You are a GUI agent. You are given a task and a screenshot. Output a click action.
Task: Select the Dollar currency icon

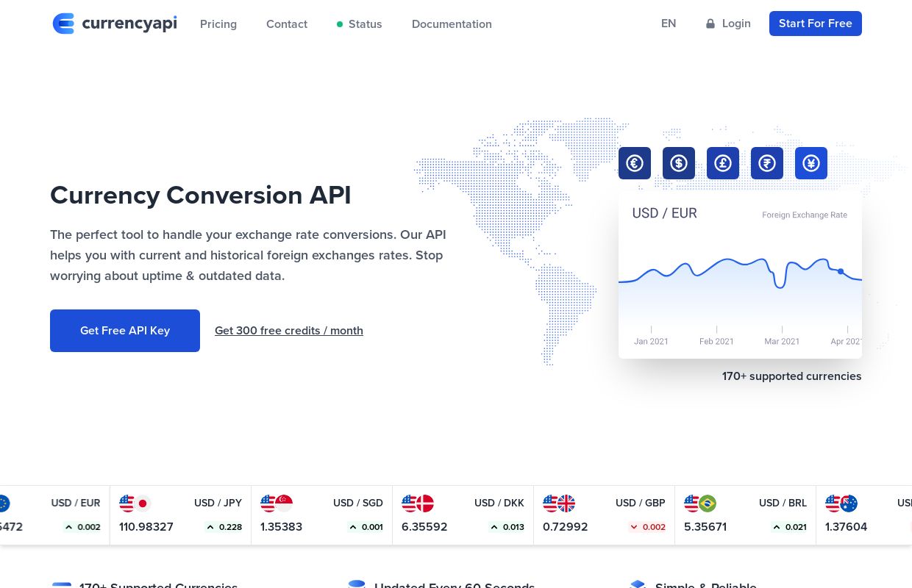click(679, 163)
